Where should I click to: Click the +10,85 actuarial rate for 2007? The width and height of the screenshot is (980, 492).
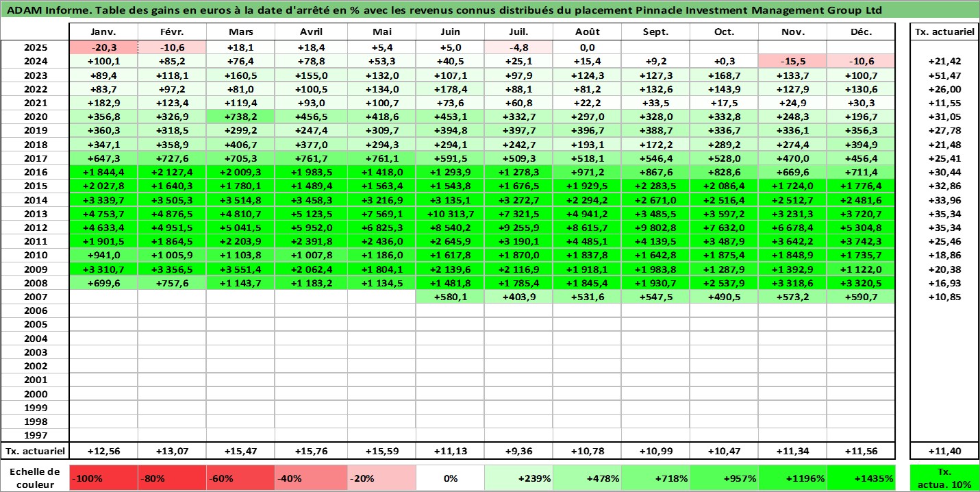[944, 297]
